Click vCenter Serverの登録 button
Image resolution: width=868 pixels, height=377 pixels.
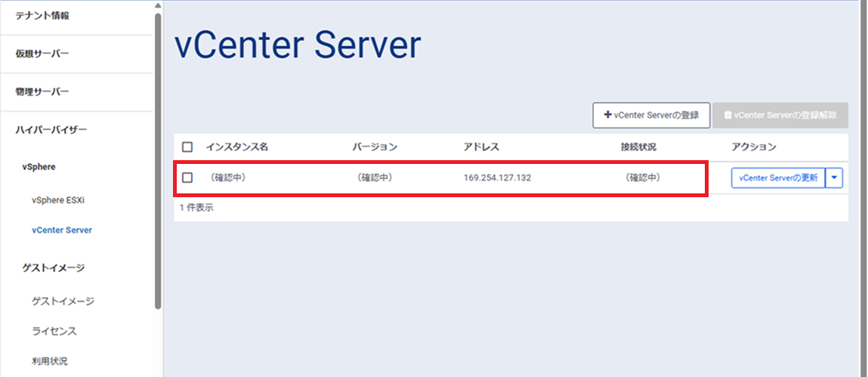(x=651, y=115)
